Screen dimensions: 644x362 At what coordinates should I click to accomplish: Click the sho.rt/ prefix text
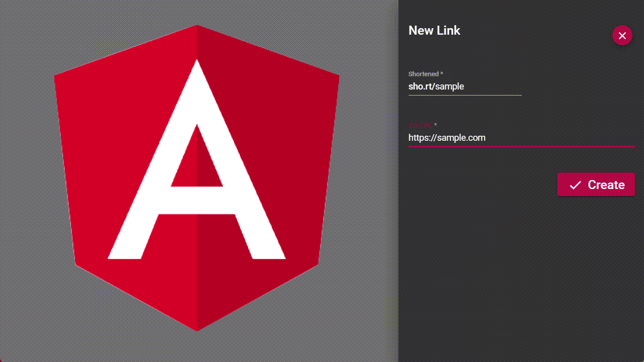click(x=421, y=86)
